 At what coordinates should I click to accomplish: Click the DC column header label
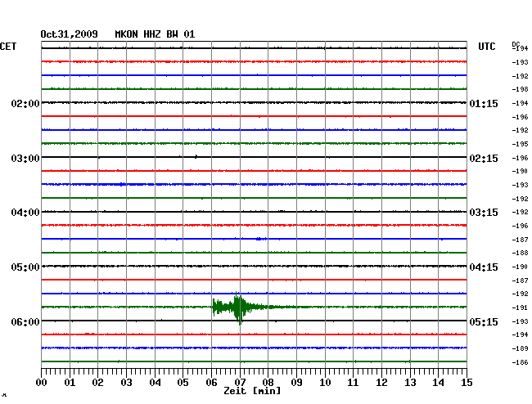pos(516,44)
